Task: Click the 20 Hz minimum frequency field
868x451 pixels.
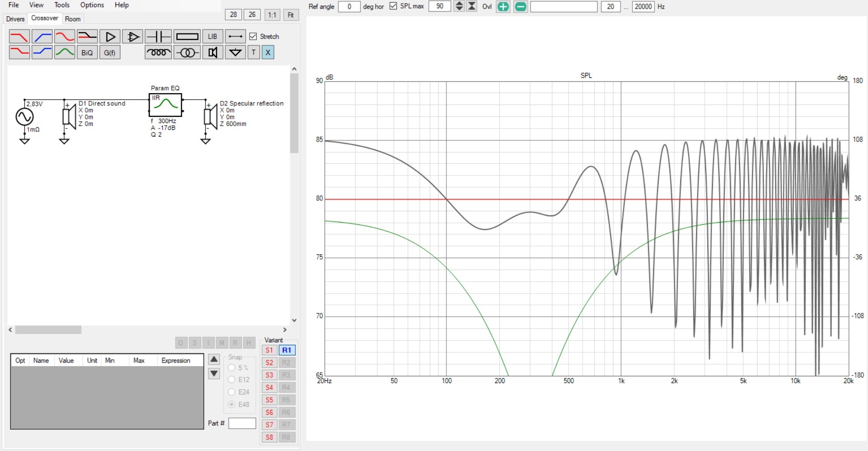Action: pyautogui.click(x=611, y=6)
